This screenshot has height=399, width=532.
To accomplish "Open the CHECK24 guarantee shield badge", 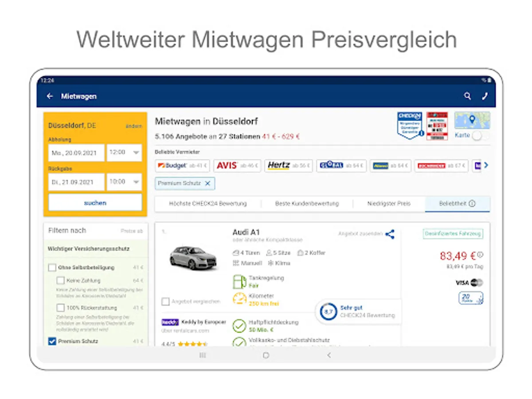I will (x=410, y=126).
